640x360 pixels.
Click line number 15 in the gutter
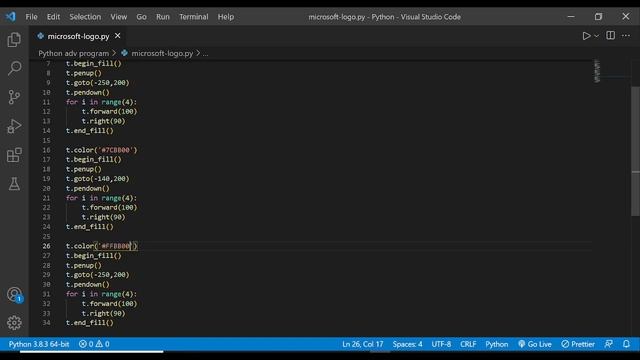[47, 140]
